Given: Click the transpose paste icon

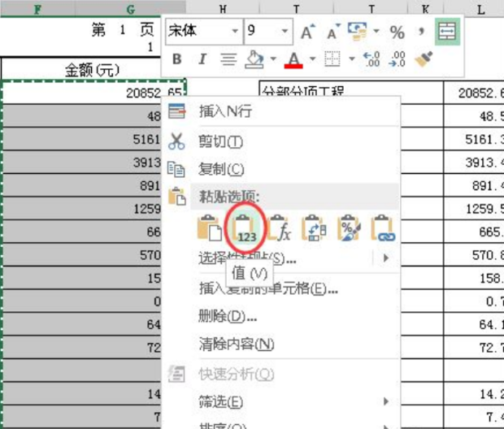Looking at the screenshot, I should coord(315,228).
